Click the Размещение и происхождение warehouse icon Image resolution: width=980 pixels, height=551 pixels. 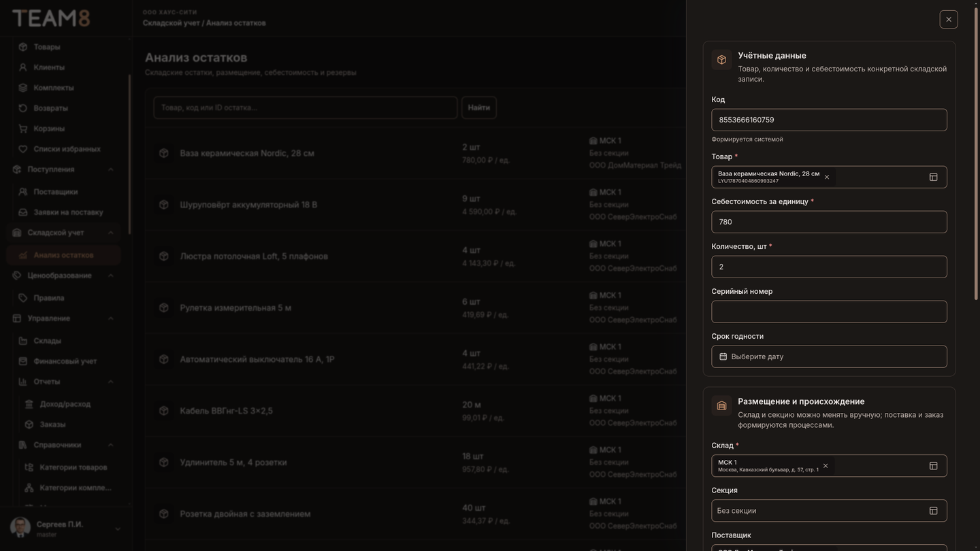coord(721,406)
